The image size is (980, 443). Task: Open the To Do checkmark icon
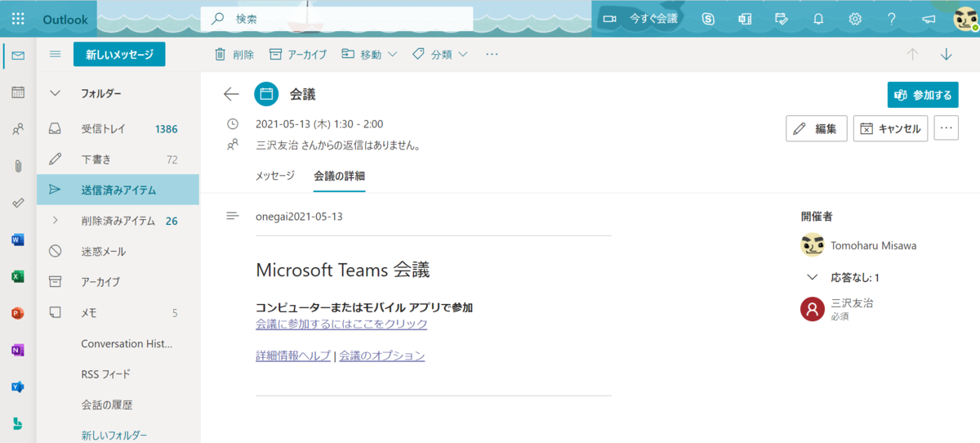click(x=18, y=203)
